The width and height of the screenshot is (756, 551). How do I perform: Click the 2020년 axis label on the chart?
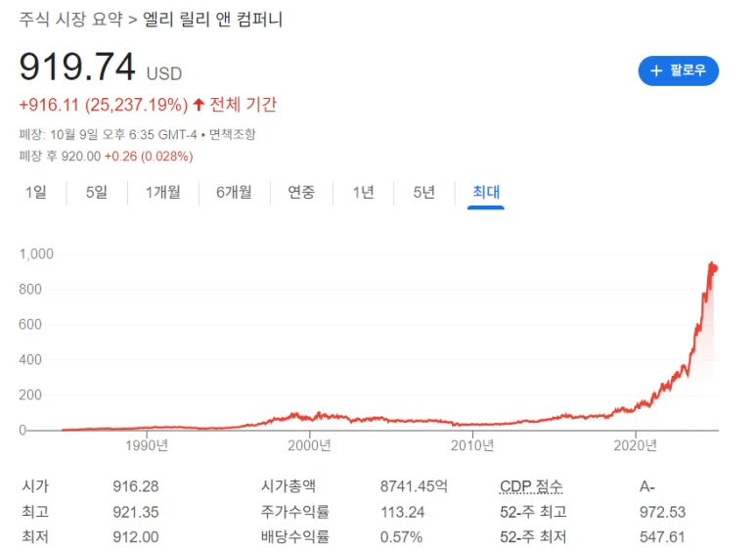[635, 445]
